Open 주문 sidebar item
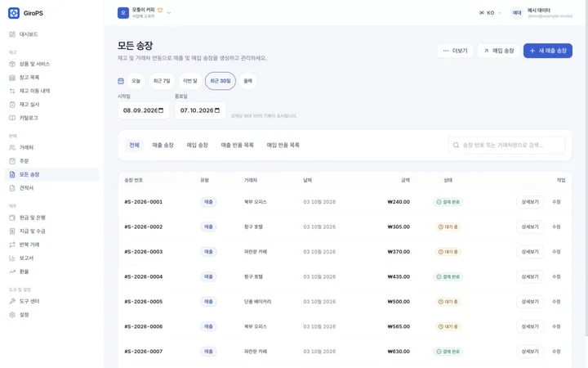The width and height of the screenshot is (588, 368). pyautogui.click(x=52, y=161)
